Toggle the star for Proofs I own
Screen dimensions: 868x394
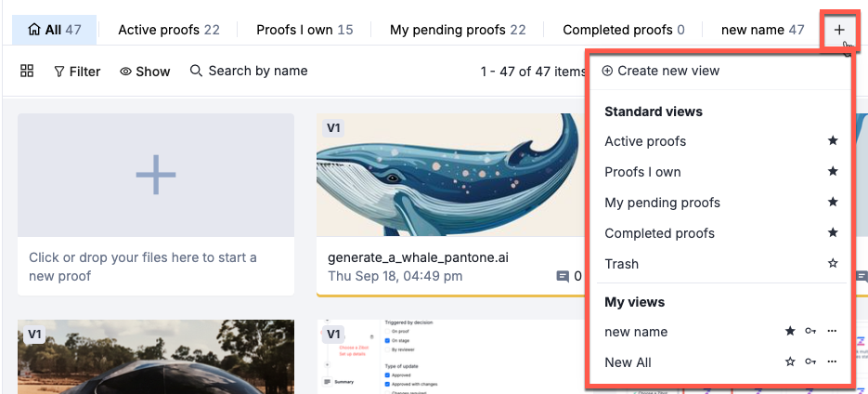coord(833,172)
